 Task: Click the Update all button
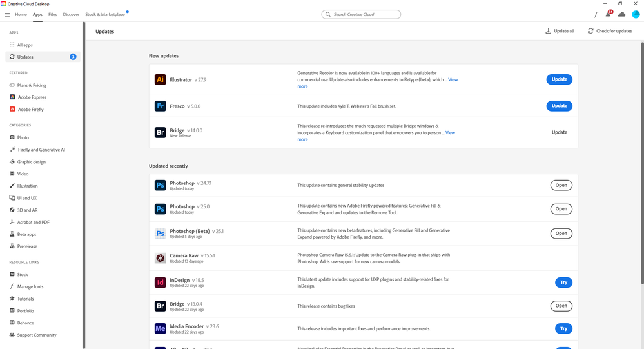point(560,31)
